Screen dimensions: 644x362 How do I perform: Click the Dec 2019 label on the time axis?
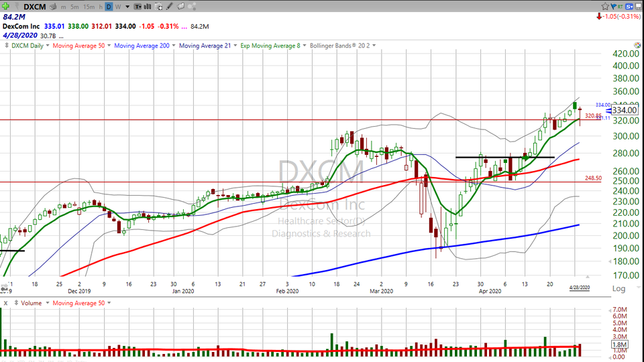[79, 291]
